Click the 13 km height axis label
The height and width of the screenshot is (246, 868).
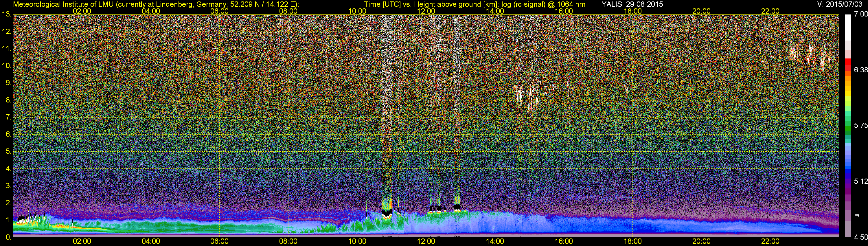(x=7, y=14)
